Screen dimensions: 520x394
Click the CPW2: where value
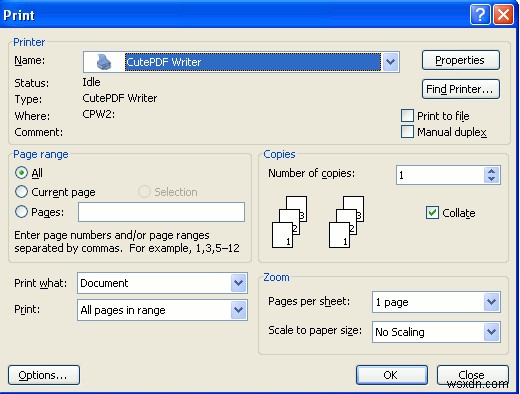[x=99, y=114]
